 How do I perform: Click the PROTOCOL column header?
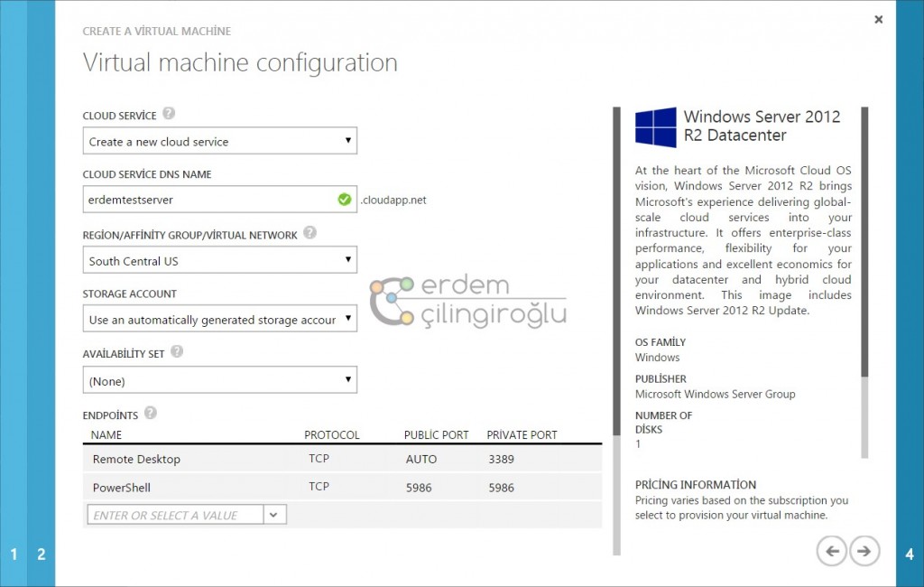332,434
